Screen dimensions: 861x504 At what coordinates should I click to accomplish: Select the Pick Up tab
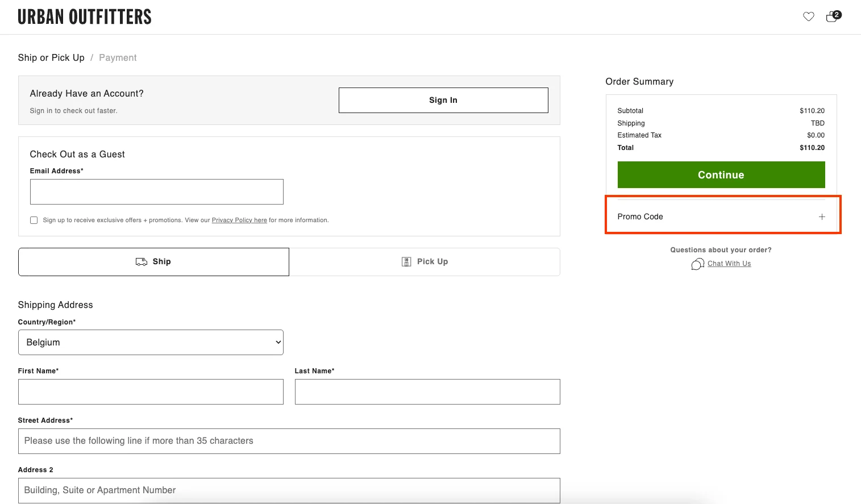click(x=425, y=261)
